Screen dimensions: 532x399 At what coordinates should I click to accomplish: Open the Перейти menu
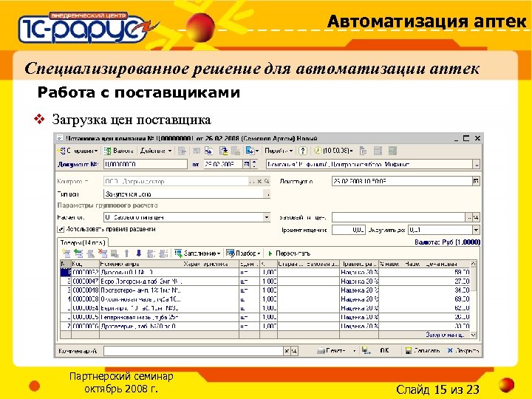279,151
